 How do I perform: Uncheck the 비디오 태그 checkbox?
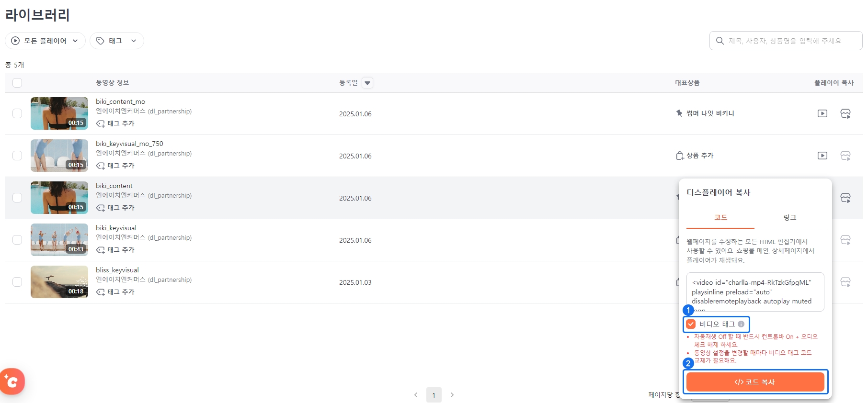pos(691,324)
